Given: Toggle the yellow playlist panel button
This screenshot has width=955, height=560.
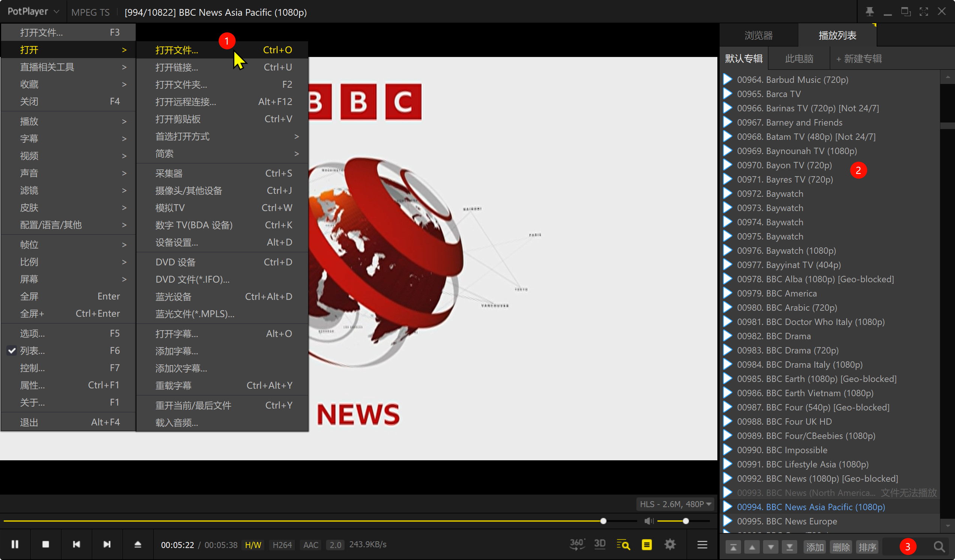Looking at the screenshot, I should pos(647,545).
